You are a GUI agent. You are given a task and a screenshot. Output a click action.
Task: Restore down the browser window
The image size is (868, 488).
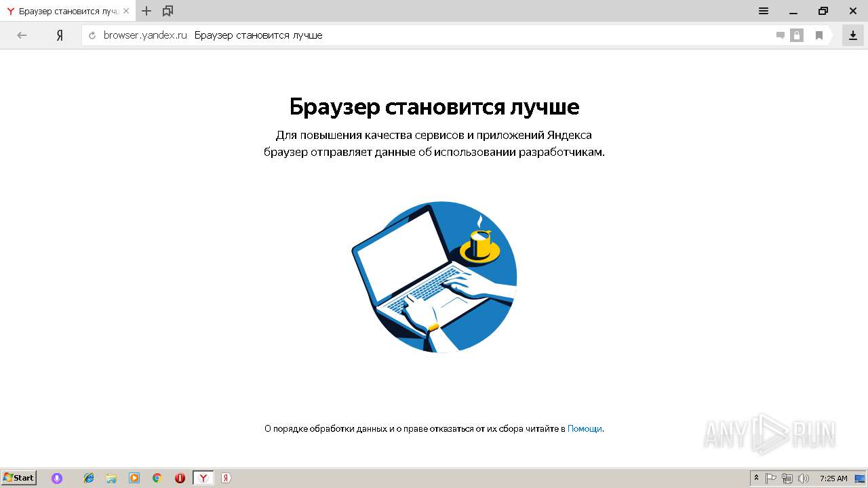823,11
